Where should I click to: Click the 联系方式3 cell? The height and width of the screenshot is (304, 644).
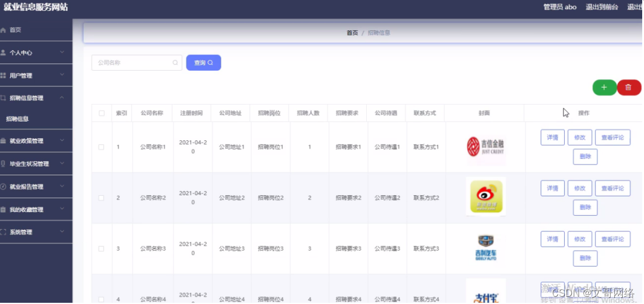tap(426, 248)
